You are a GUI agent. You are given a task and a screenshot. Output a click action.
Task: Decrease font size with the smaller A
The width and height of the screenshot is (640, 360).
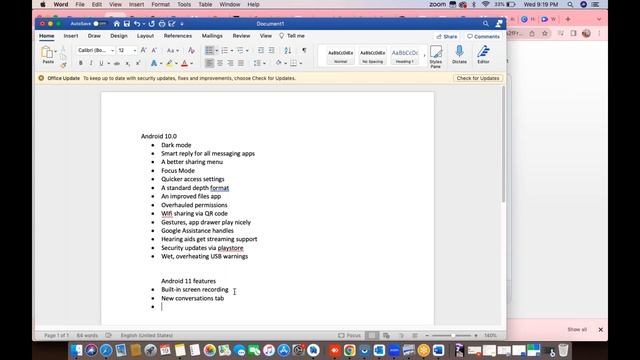[x=154, y=50]
